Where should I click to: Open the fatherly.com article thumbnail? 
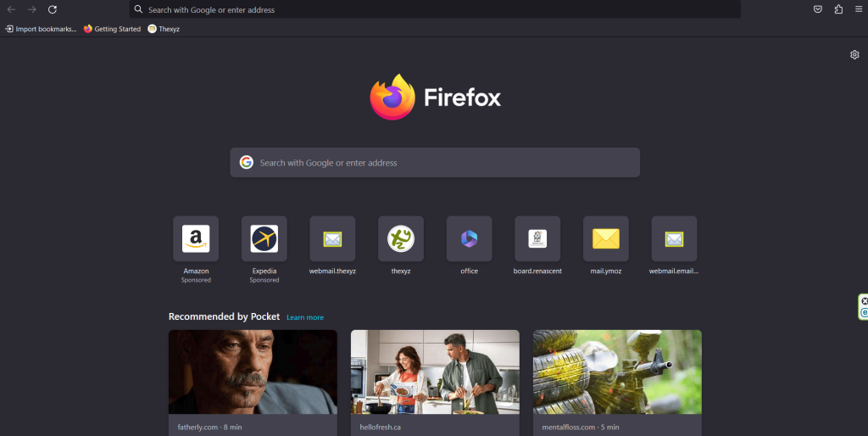(253, 372)
